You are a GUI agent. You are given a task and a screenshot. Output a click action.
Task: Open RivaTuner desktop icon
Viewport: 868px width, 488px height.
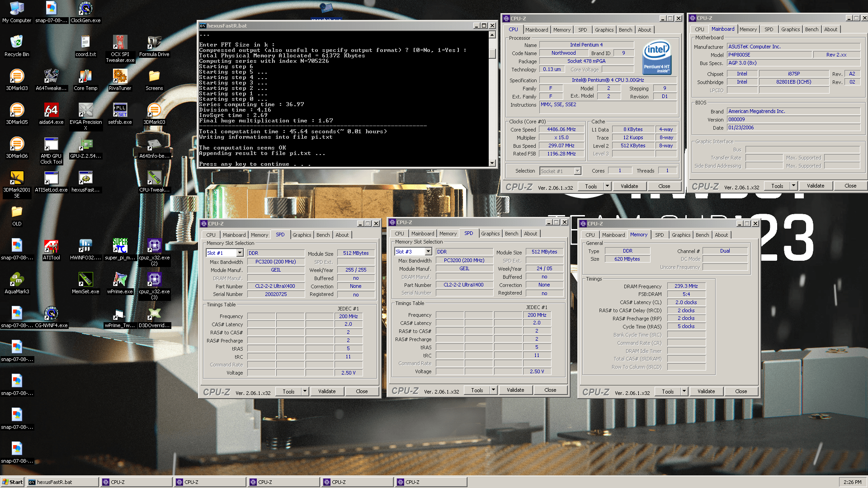[x=120, y=80]
